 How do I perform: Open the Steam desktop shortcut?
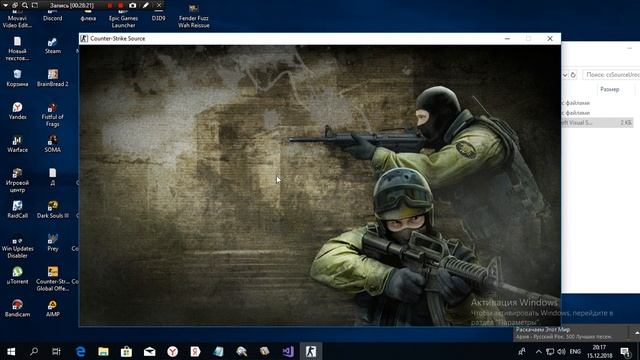[53, 46]
